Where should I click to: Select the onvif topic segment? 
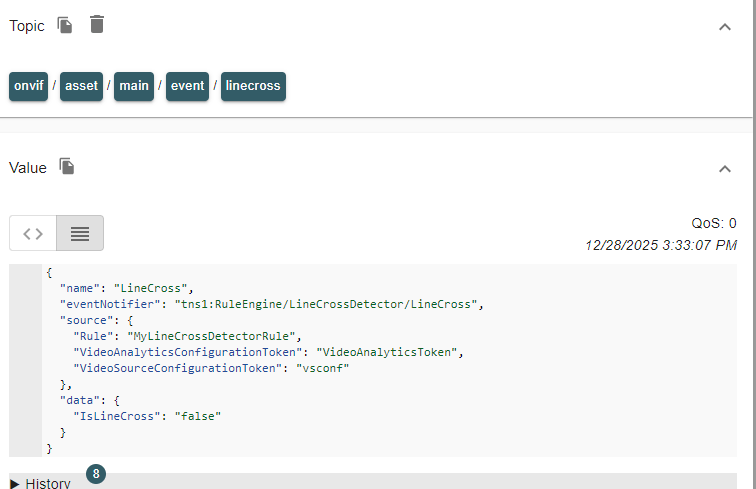[28, 86]
